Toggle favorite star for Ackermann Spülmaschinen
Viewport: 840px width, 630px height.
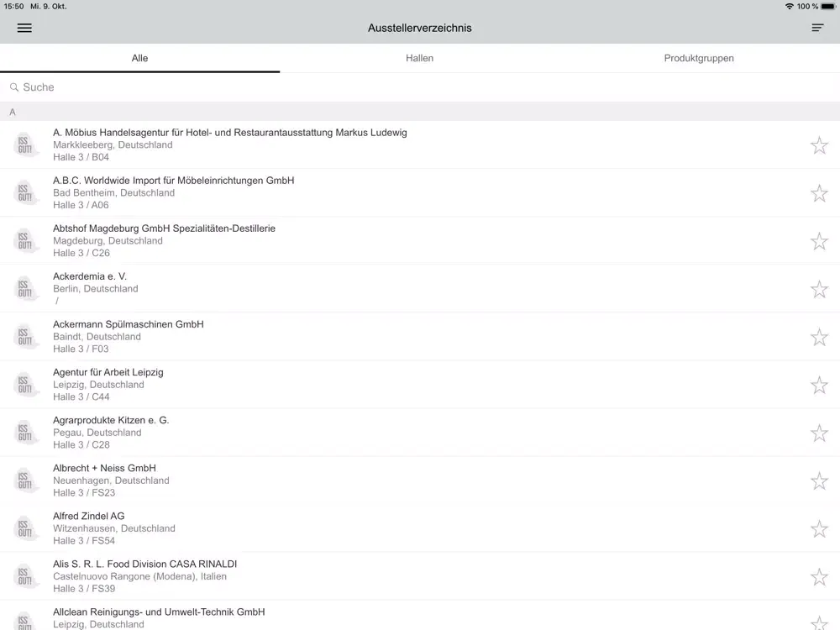(819, 337)
